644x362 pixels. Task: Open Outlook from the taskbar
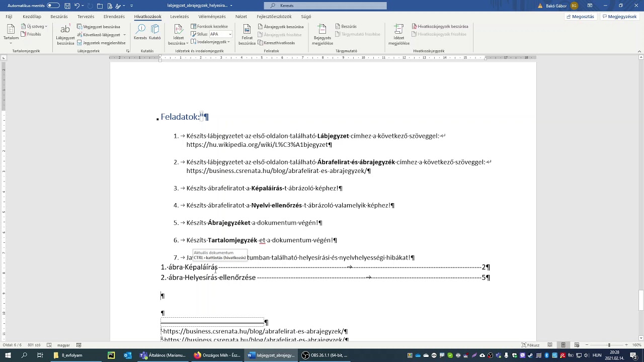tap(128, 355)
